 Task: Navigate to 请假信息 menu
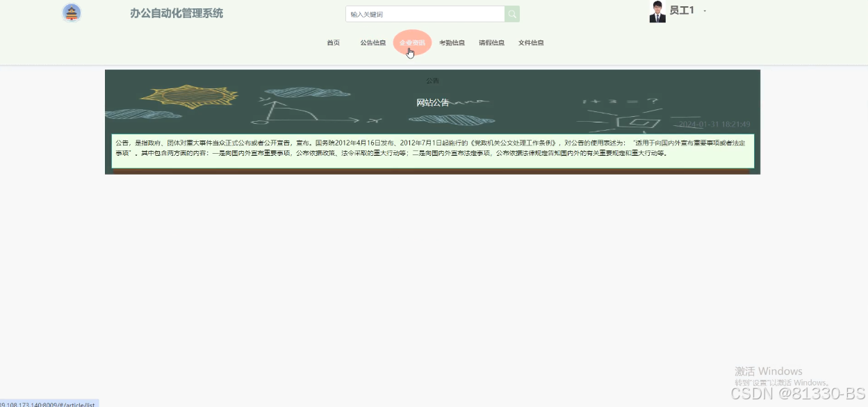(x=491, y=43)
